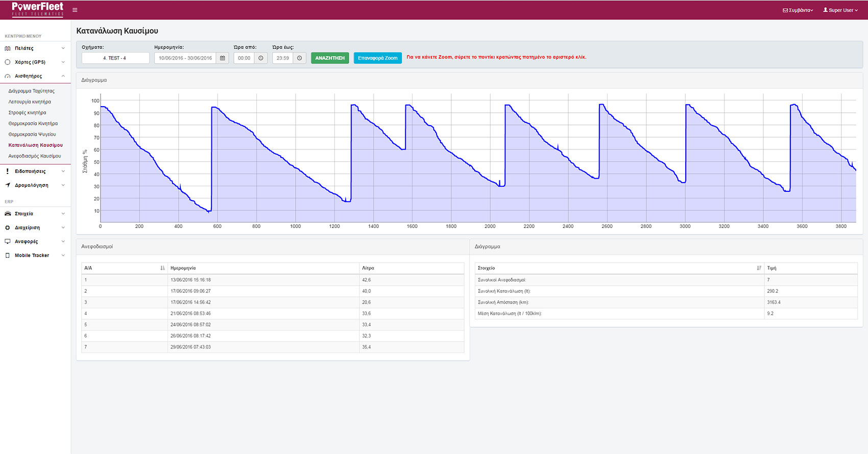Open Super User account dropdown
This screenshot has width=868, height=454.
(840, 10)
